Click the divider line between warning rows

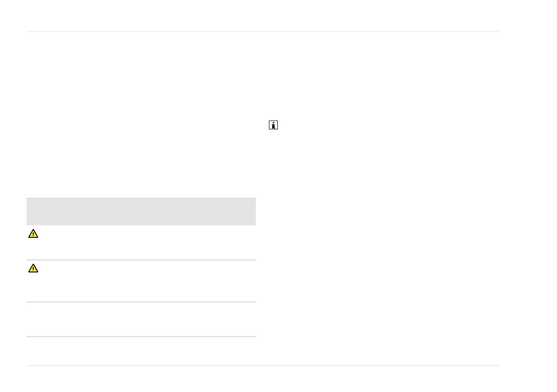pos(141,260)
